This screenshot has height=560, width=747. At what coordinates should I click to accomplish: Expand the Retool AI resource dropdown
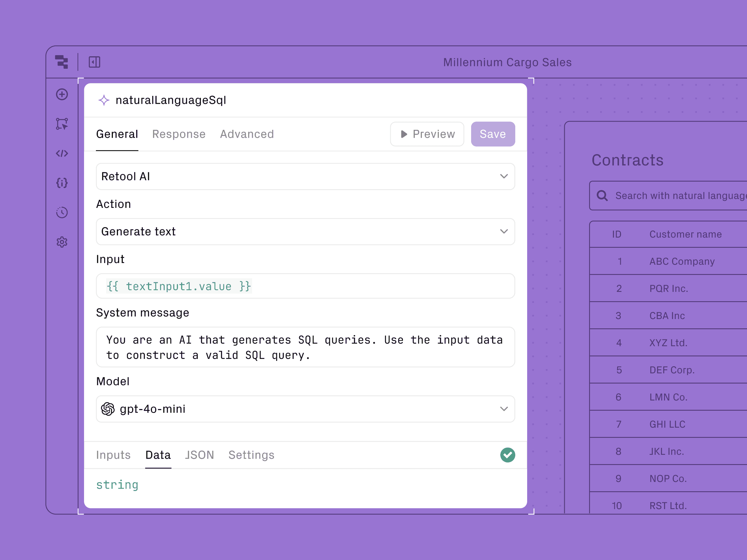pos(503,176)
